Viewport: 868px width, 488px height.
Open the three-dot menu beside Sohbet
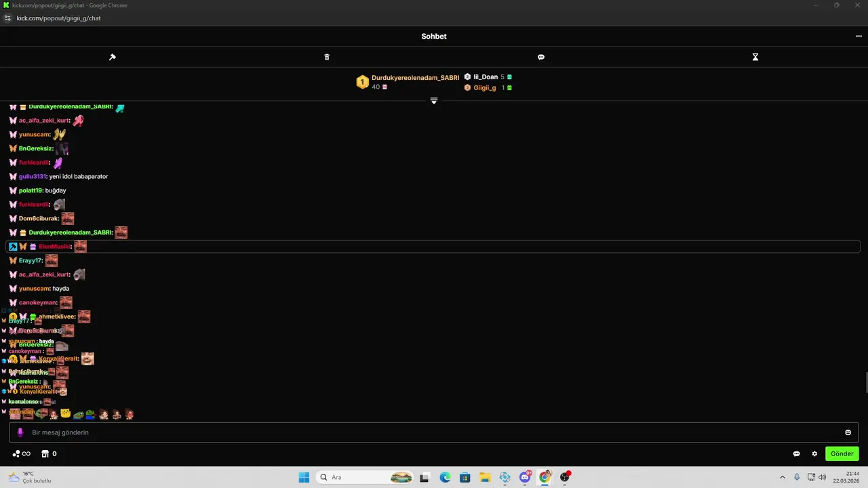(859, 37)
